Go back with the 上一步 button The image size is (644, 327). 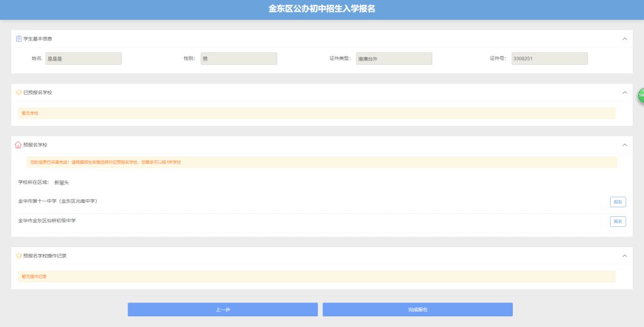coord(222,310)
